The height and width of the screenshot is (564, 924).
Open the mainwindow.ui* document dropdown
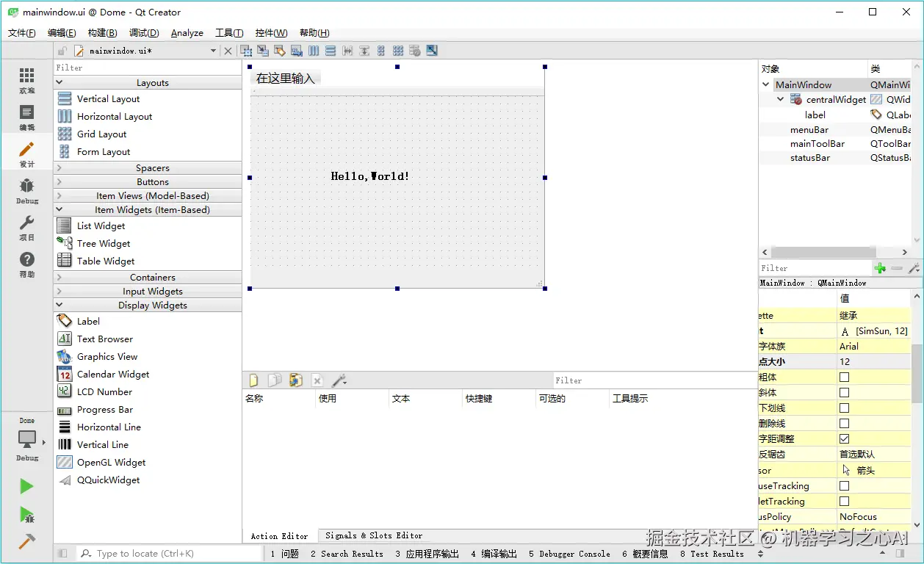point(213,51)
